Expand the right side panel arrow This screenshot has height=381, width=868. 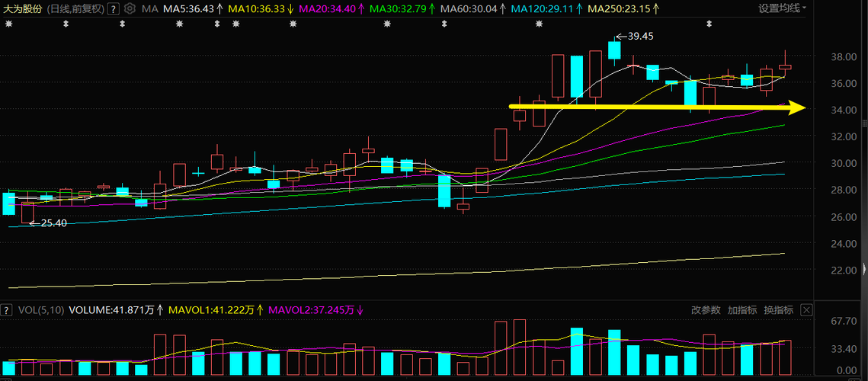click(x=865, y=269)
